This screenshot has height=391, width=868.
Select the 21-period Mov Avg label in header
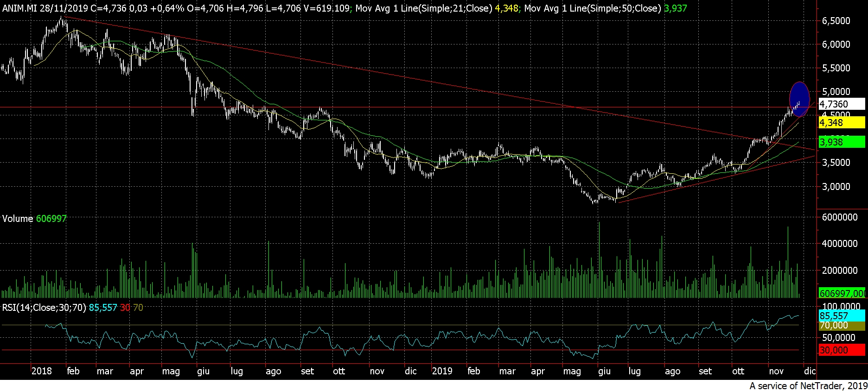424,8
